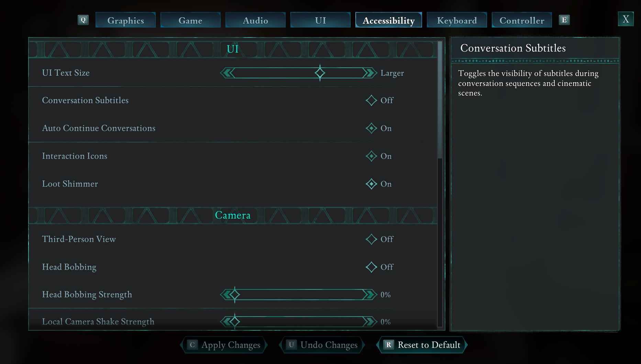Screen dimensions: 641x364
Task: Turn off Interaction Icons toggle
Action: click(x=371, y=156)
